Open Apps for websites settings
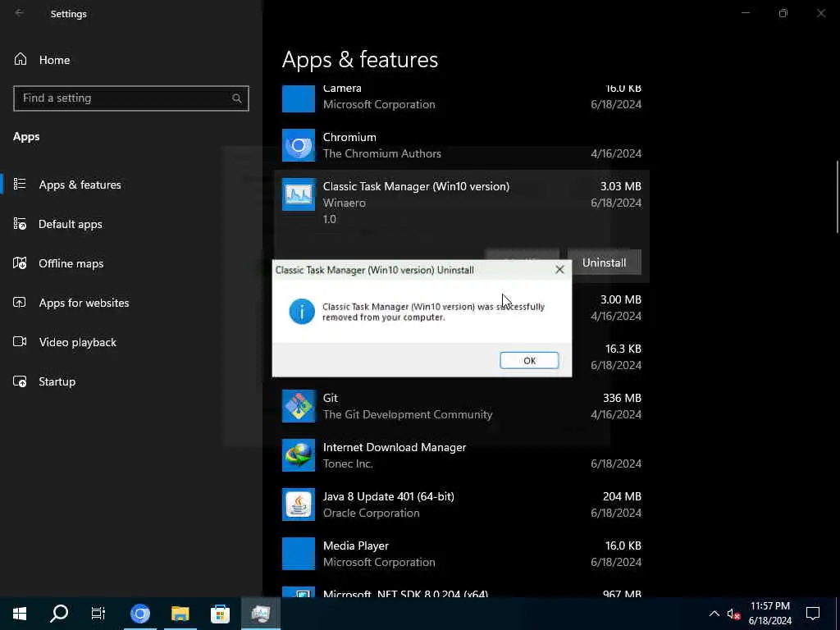This screenshot has height=630, width=840. [84, 303]
